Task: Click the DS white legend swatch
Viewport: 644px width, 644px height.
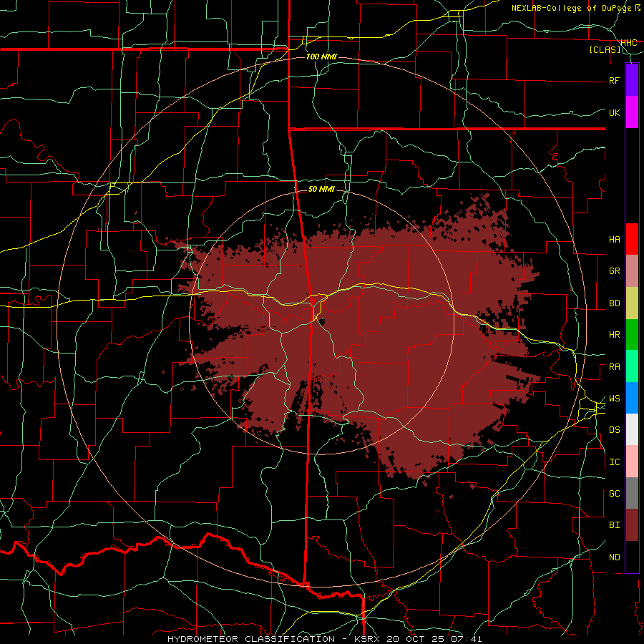Action: coord(632,429)
